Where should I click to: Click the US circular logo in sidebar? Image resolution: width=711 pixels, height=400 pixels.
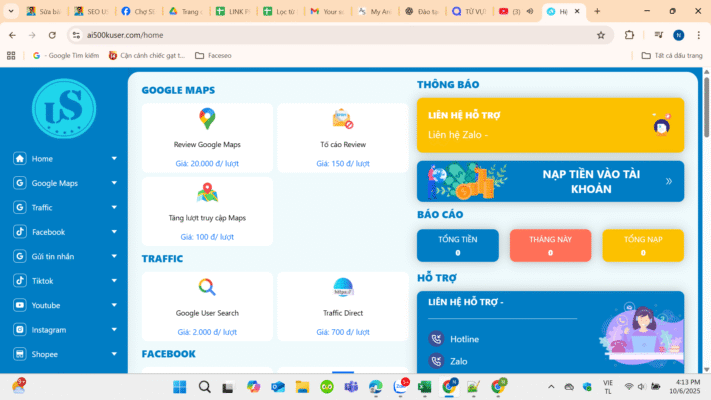coord(63,108)
